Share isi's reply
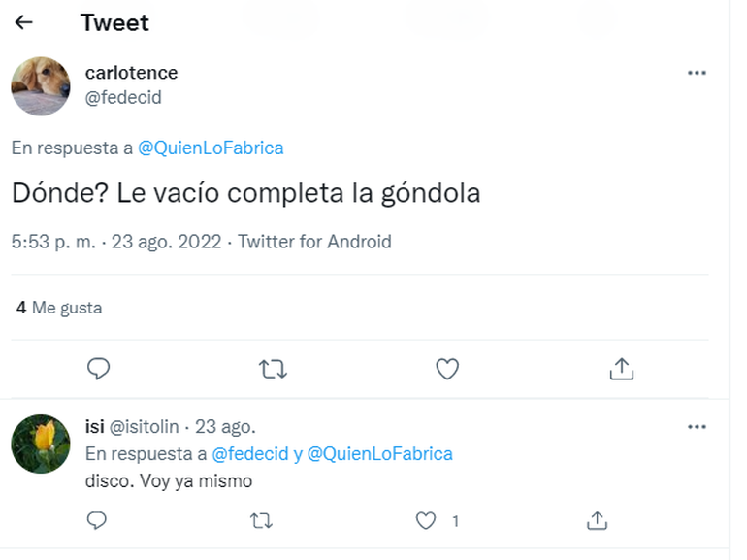The image size is (747, 560). pyautogui.click(x=598, y=521)
